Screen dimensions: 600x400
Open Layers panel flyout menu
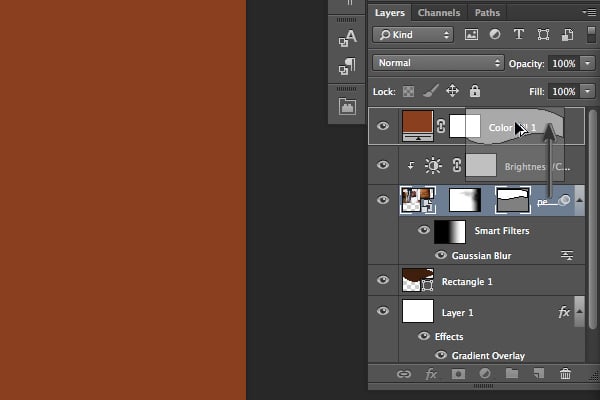pyautogui.click(x=589, y=12)
